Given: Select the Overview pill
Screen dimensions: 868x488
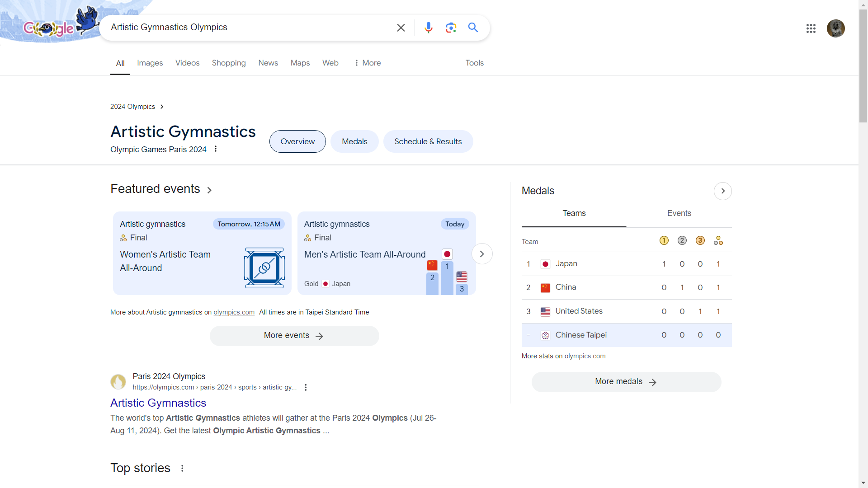Looking at the screenshot, I should tap(297, 141).
